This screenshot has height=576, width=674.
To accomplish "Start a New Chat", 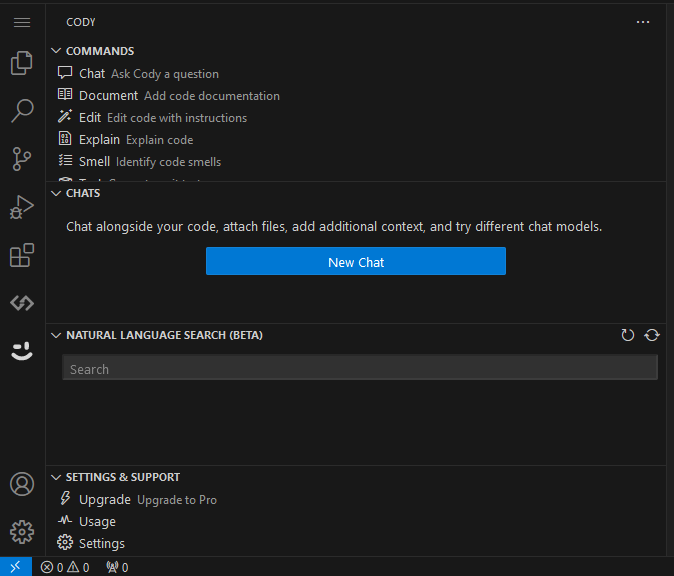I will tap(356, 261).
